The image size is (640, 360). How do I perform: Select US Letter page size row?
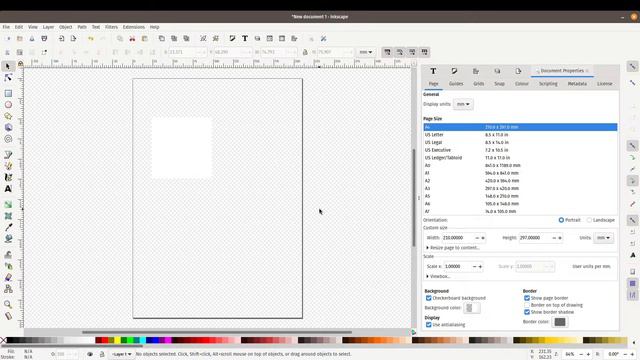pyautogui.click(x=520, y=135)
